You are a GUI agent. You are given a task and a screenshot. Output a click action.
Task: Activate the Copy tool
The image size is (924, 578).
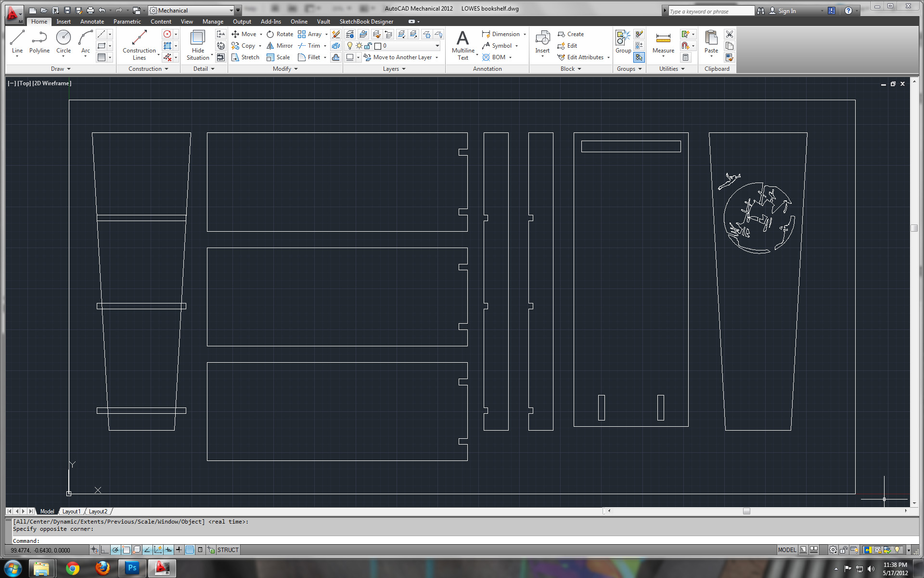coord(244,46)
